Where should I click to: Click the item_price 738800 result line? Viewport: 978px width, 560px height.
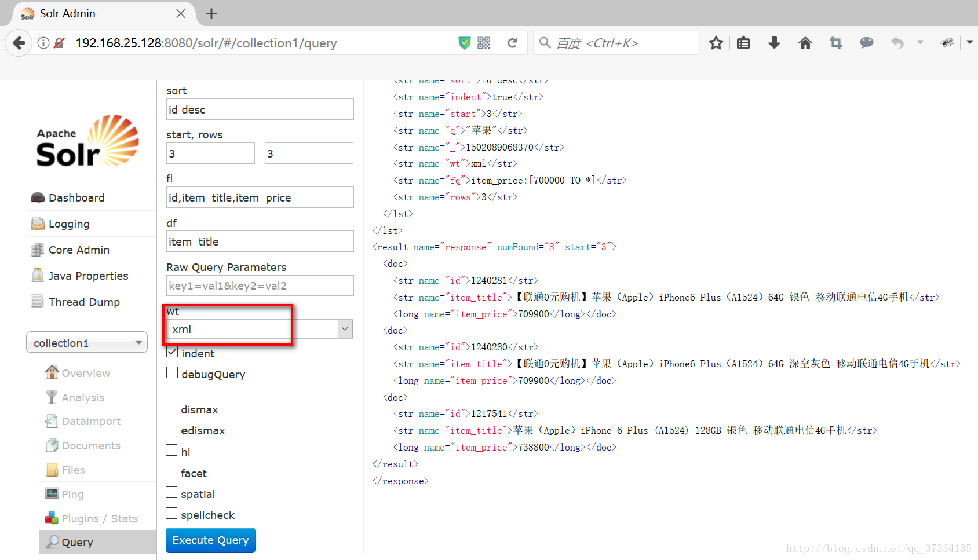click(x=505, y=447)
